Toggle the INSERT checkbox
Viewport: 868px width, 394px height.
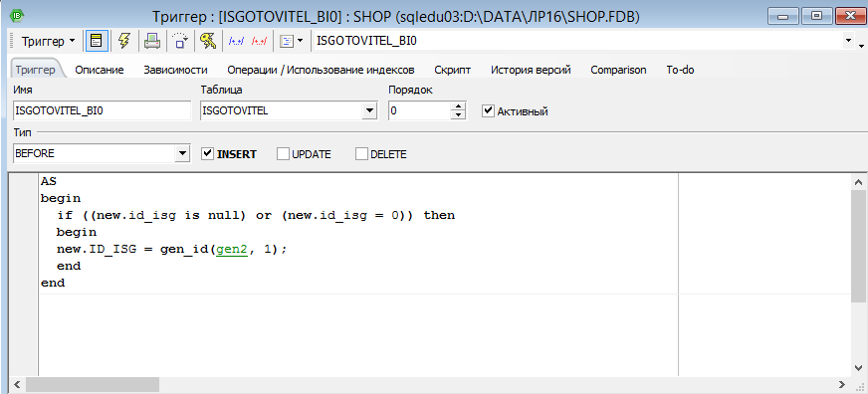click(208, 154)
